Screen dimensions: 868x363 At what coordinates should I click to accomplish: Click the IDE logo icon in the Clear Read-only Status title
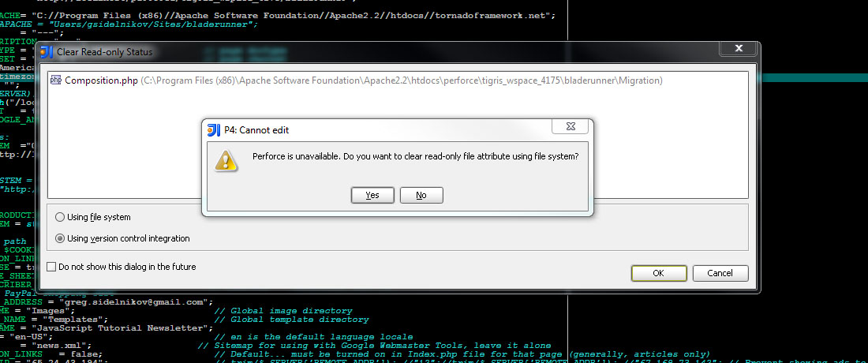coord(47,52)
